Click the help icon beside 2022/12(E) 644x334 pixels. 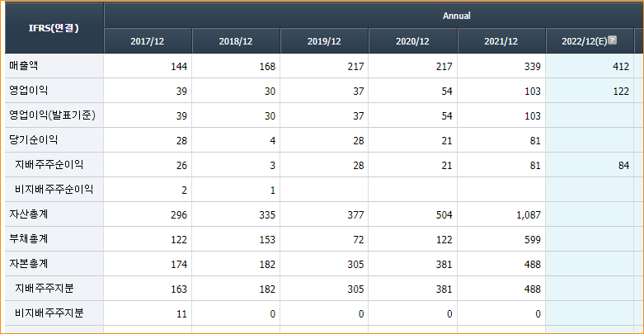(x=612, y=40)
